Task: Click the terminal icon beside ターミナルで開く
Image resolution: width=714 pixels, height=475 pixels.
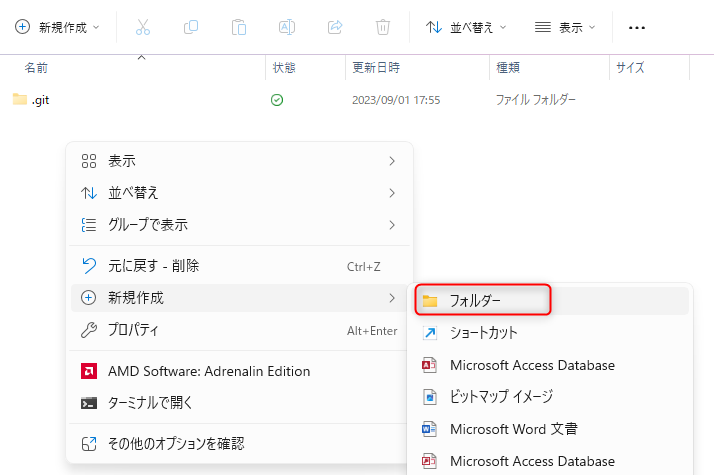Action: point(89,403)
